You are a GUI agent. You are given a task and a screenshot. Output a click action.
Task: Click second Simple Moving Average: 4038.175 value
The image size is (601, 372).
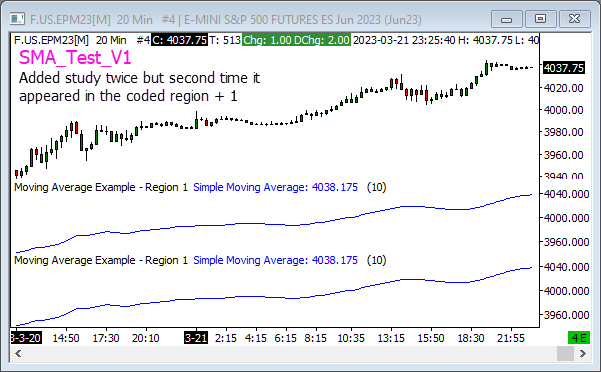(275, 260)
